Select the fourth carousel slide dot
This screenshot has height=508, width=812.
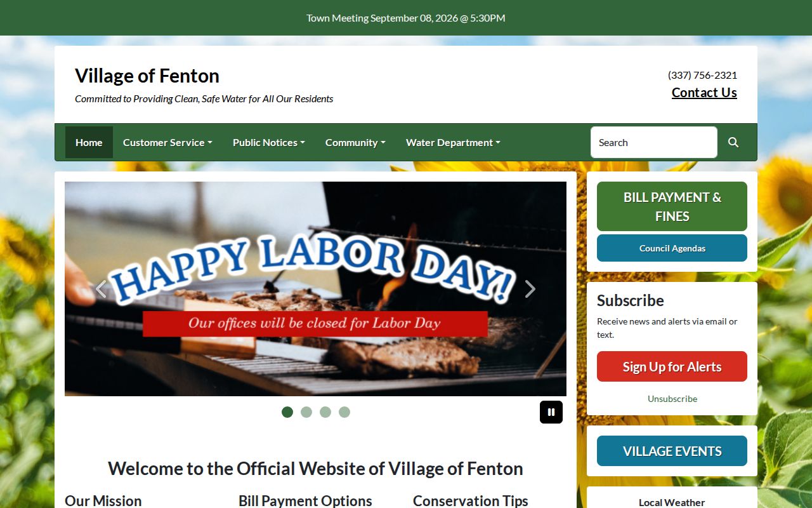pos(344,412)
